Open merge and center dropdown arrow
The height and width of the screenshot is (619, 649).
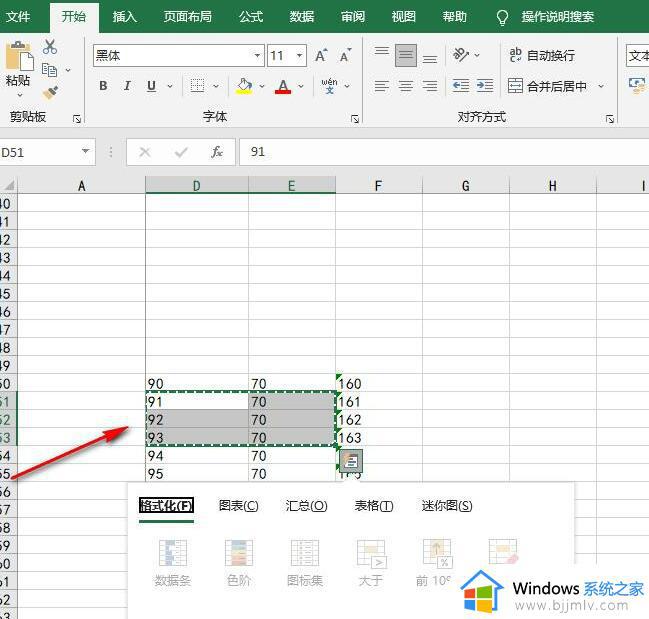[601, 86]
